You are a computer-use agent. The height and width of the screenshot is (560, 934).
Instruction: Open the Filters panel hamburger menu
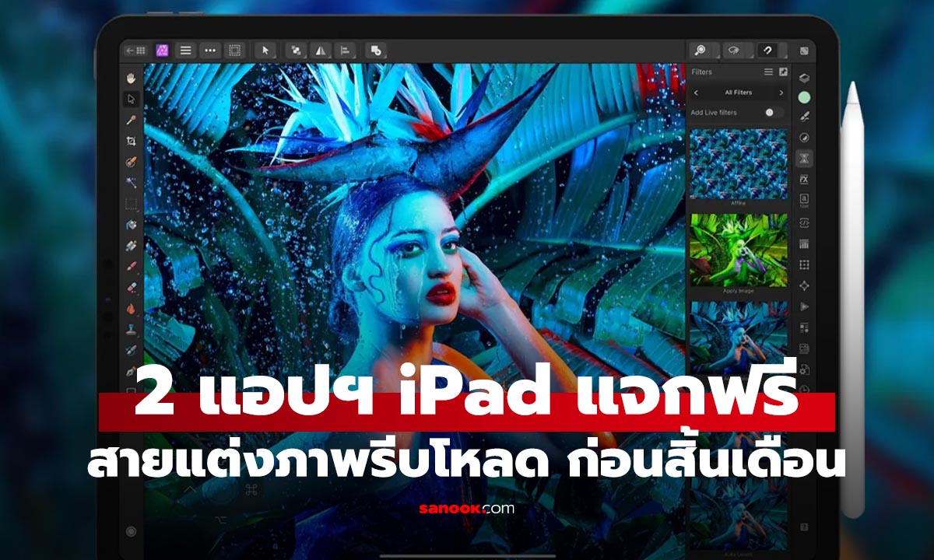click(x=768, y=72)
